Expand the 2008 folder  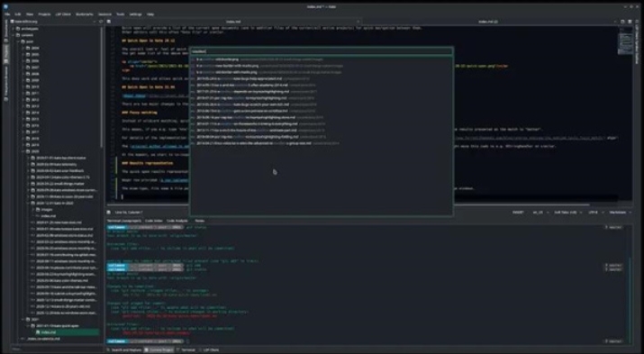23,74
